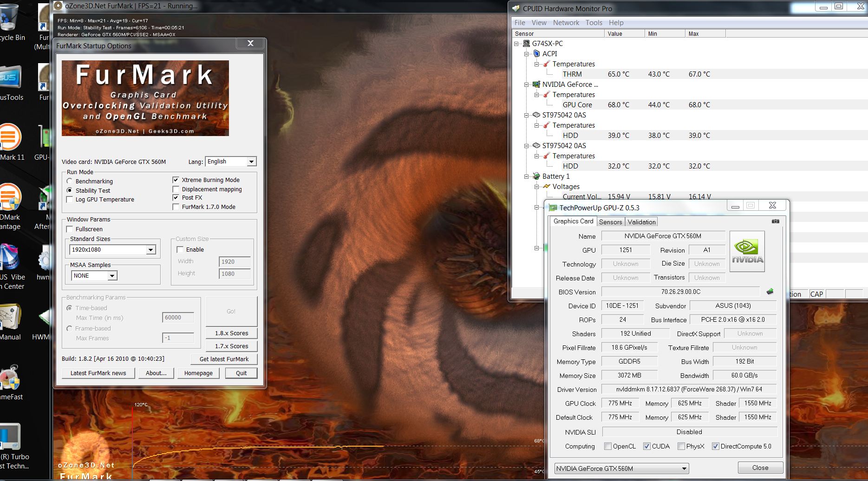The width and height of the screenshot is (868, 481).
Task: Select the Stability Test run mode
Action: pos(70,190)
